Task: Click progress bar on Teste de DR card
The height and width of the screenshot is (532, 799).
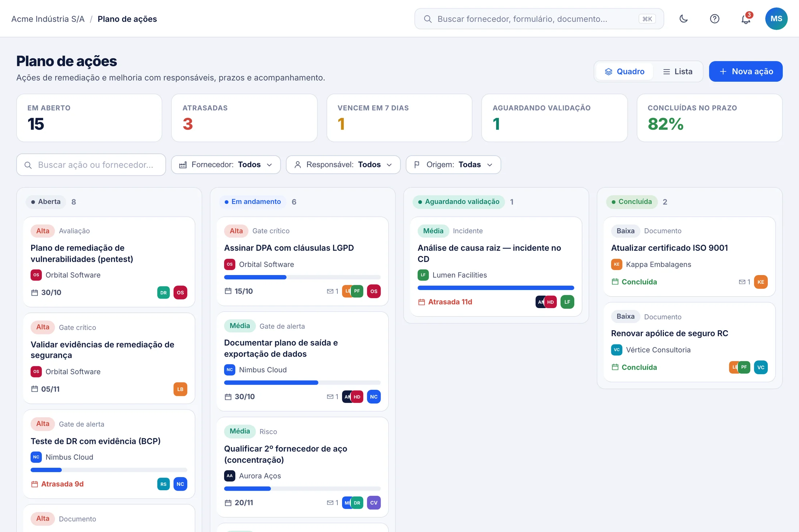Action: click(x=109, y=470)
